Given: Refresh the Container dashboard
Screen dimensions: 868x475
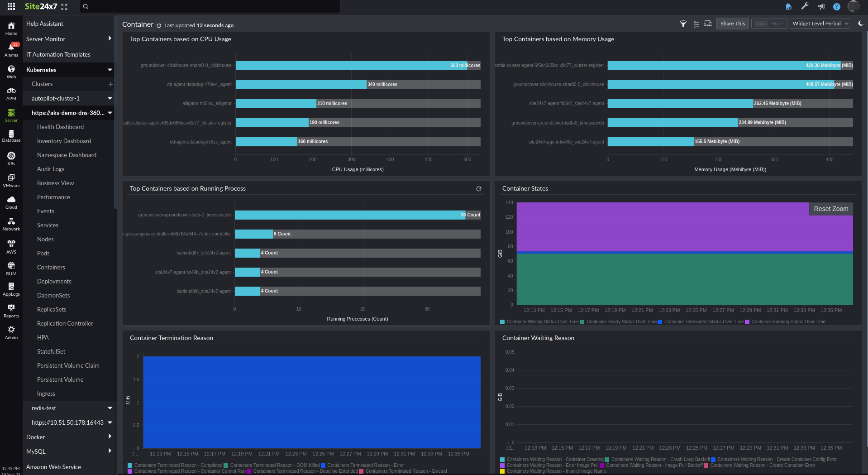Looking at the screenshot, I should [159, 25].
